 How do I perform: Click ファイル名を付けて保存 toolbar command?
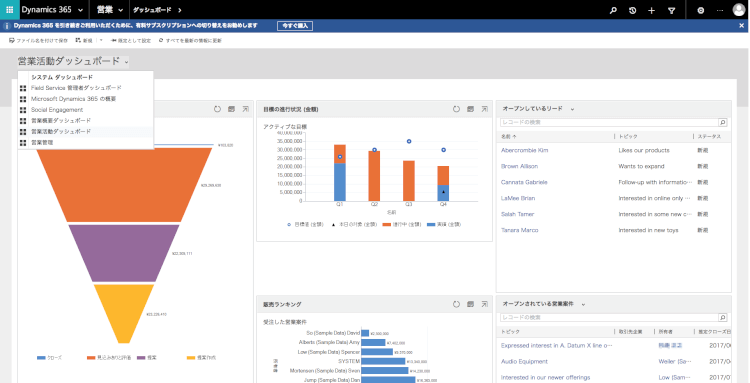(x=39, y=41)
